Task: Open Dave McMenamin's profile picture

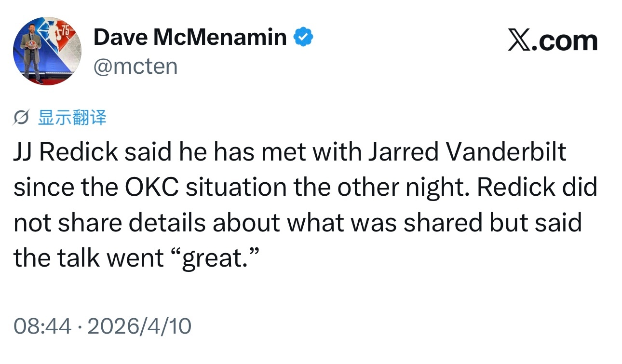Action: 47,51
